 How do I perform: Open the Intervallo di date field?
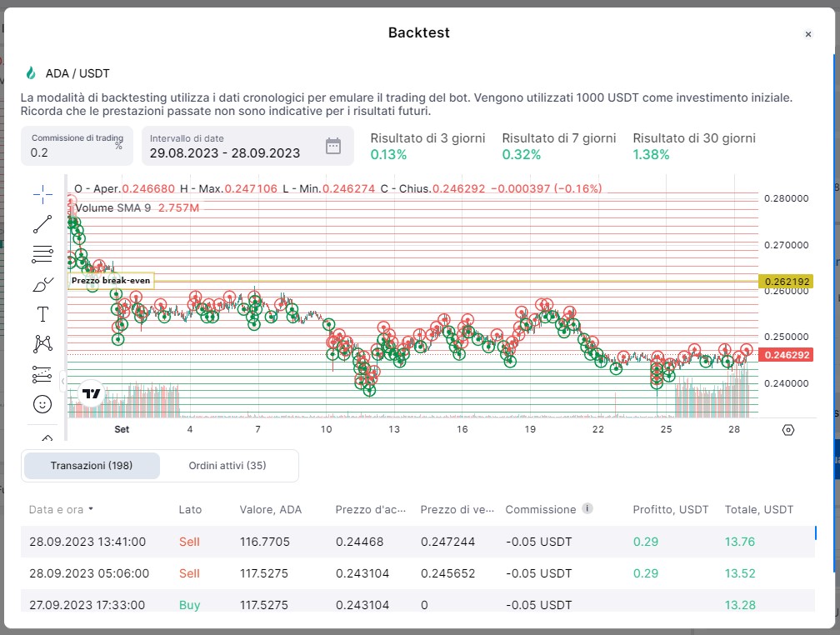click(247, 146)
